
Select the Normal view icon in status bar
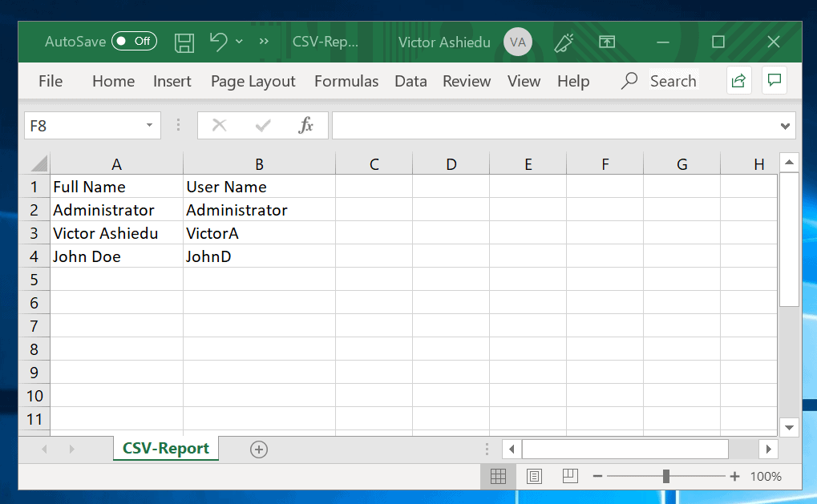pyautogui.click(x=498, y=476)
